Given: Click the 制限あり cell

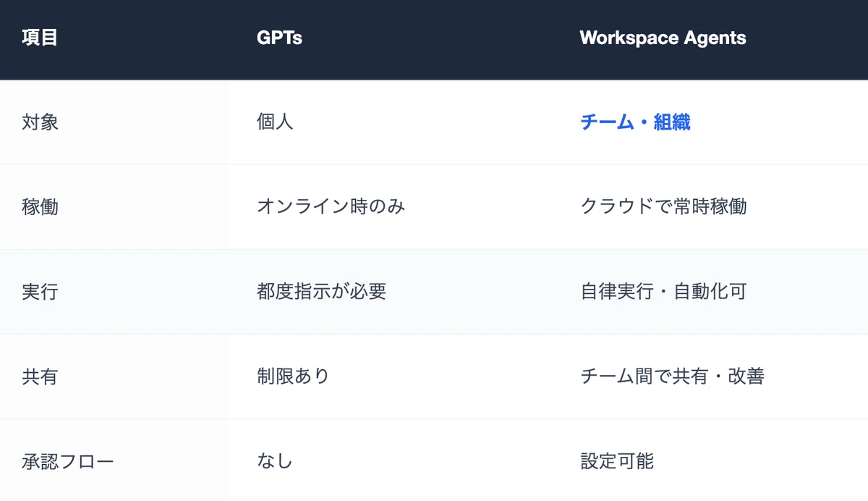Looking at the screenshot, I should [293, 376].
